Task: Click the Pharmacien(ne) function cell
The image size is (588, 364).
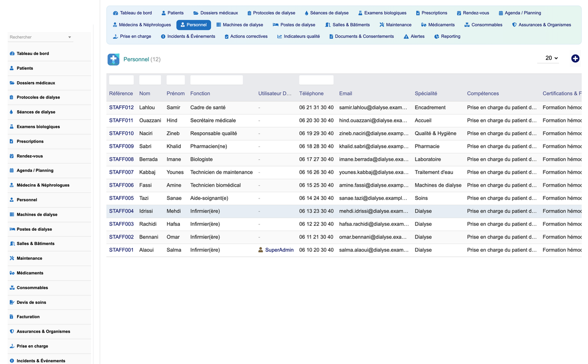Action: (209, 146)
